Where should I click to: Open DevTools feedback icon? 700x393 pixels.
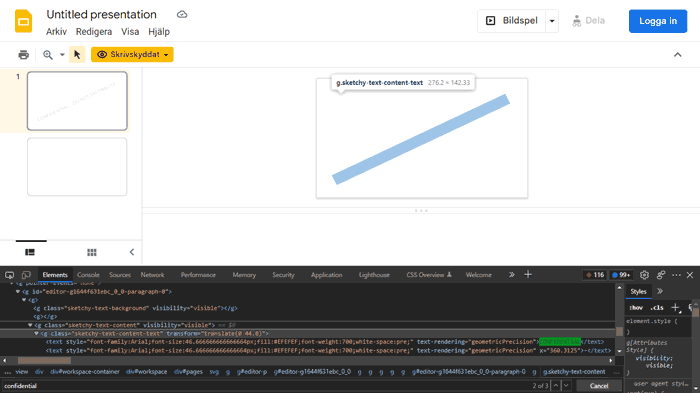tap(661, 275)
